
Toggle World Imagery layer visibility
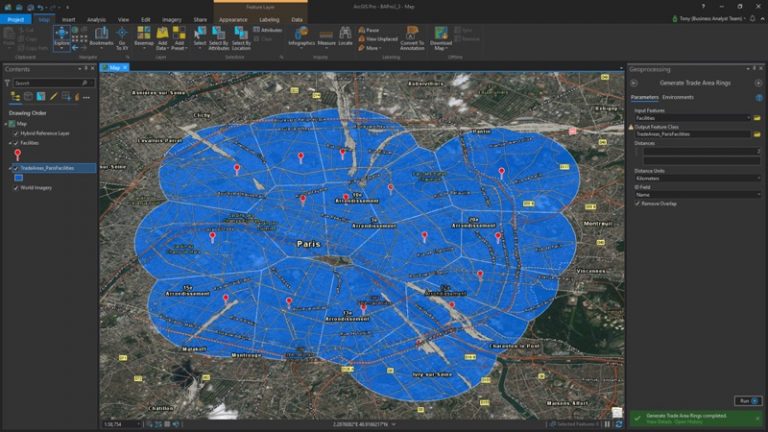click(16, 188)
